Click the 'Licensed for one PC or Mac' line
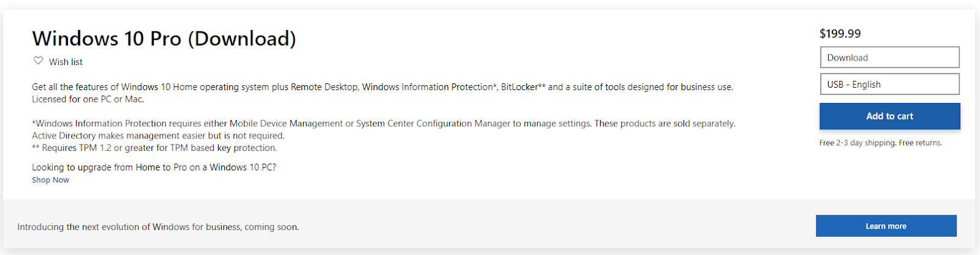The width and height of the screenshot is (980, 255). point(88,99)
